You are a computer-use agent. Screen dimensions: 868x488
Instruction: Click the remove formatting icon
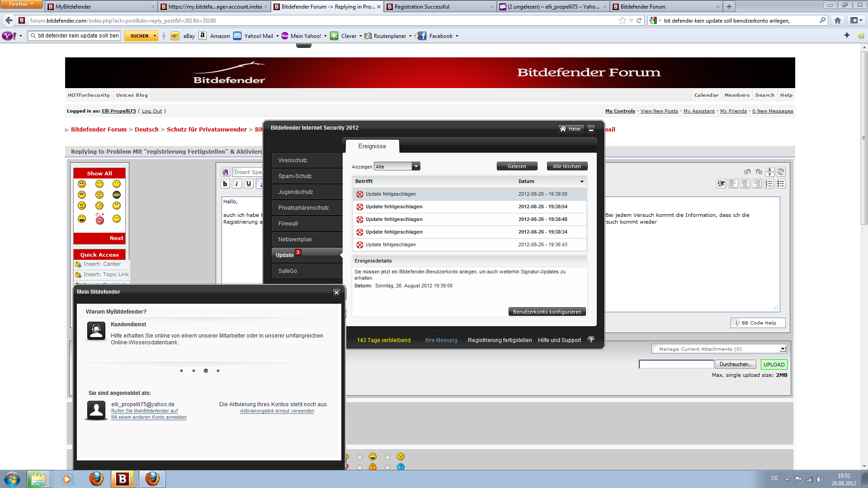225,172
